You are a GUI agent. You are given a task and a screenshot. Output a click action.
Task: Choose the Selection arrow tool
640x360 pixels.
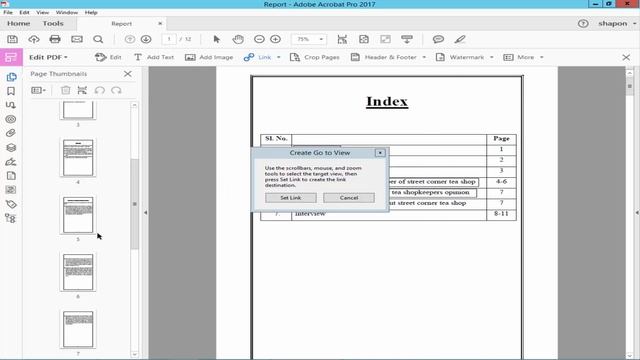point(217,39)
